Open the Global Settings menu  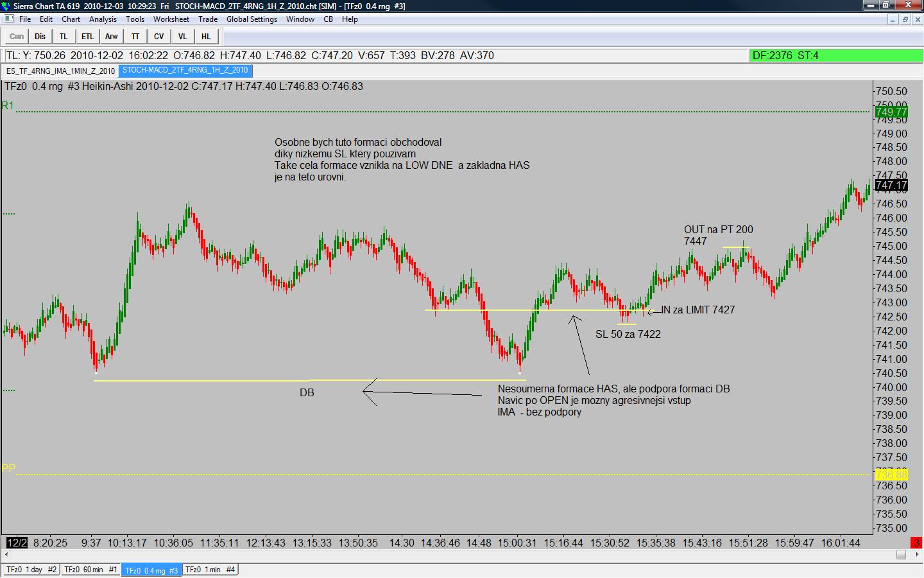click(252, 19)
